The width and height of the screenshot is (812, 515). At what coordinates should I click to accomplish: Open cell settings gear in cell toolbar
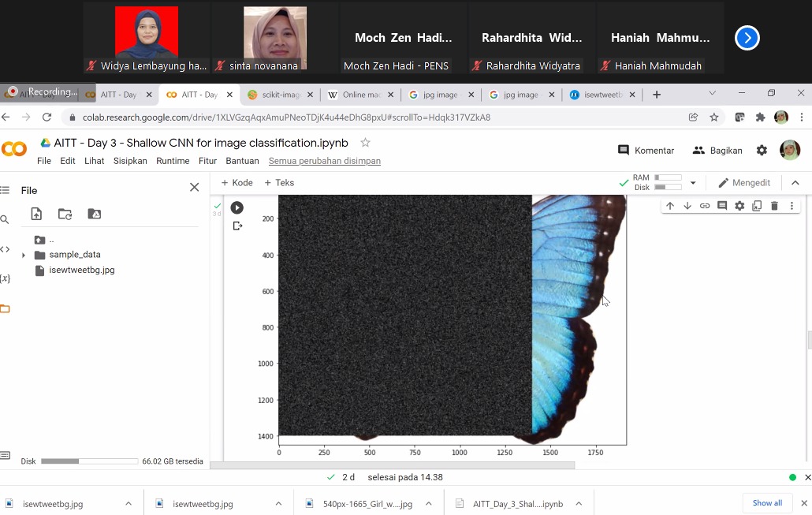(x=739, y=206)
